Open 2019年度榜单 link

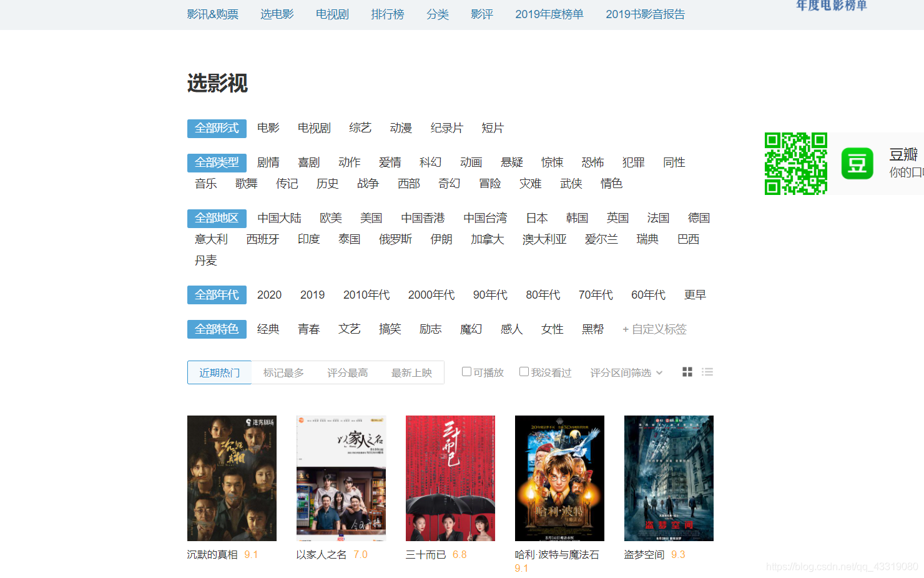(x=549, y=14)
